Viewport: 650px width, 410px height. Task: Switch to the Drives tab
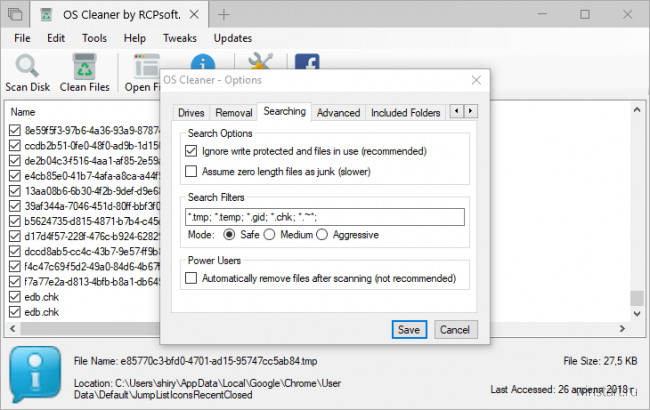191,113
